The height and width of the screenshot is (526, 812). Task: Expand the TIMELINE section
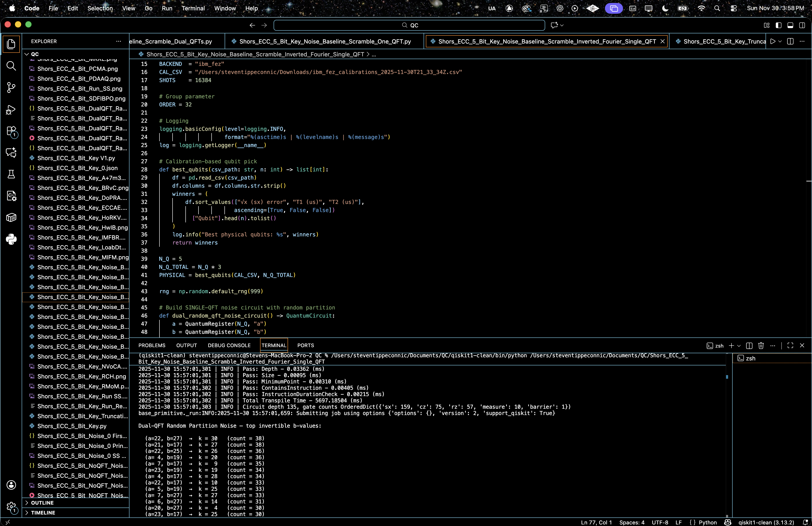pyautogui.click(x=43, y=513)
